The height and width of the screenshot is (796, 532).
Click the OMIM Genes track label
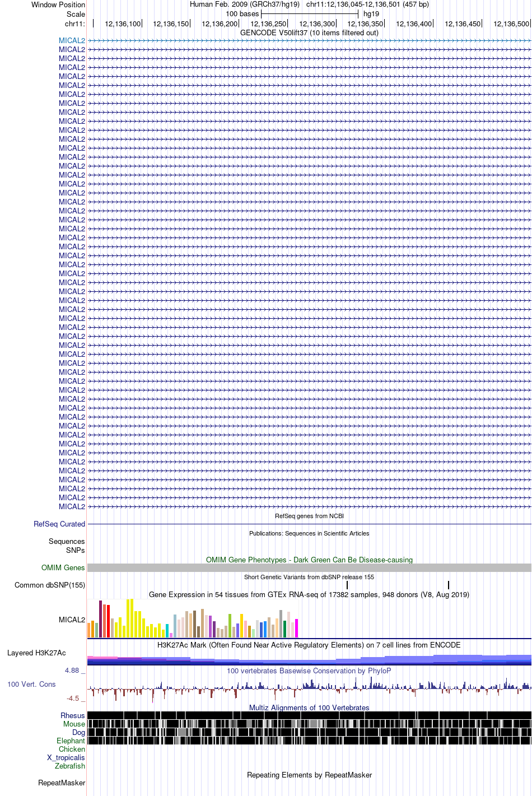coord(63,567)
